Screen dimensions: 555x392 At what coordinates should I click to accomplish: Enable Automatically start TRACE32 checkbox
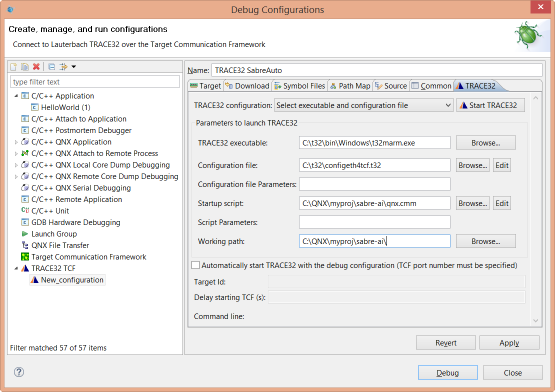[x=195, y=265]
